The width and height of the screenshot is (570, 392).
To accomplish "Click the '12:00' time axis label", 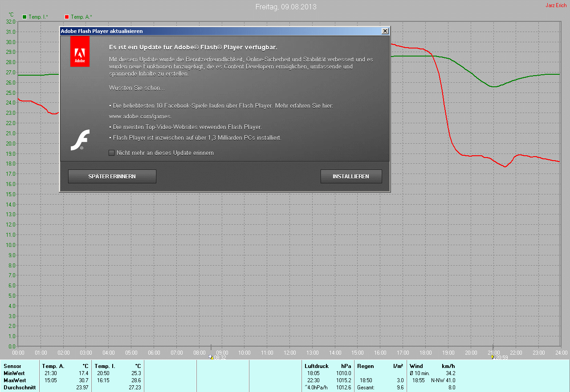I will click(289, 352).
